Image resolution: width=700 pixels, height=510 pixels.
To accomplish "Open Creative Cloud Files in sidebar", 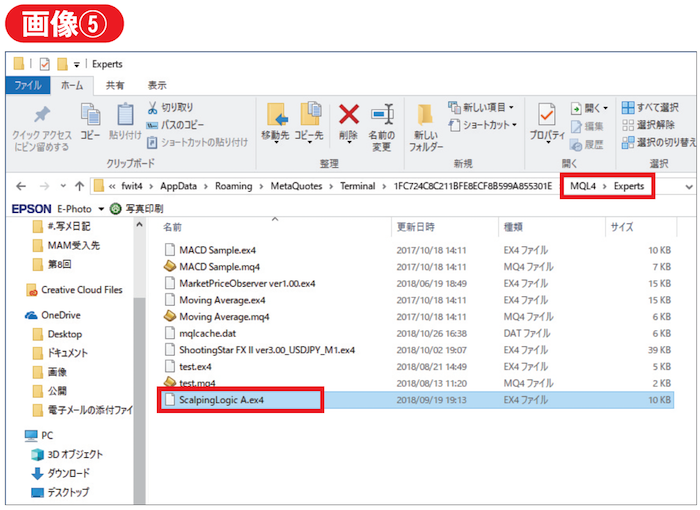I will coord(74,290).
